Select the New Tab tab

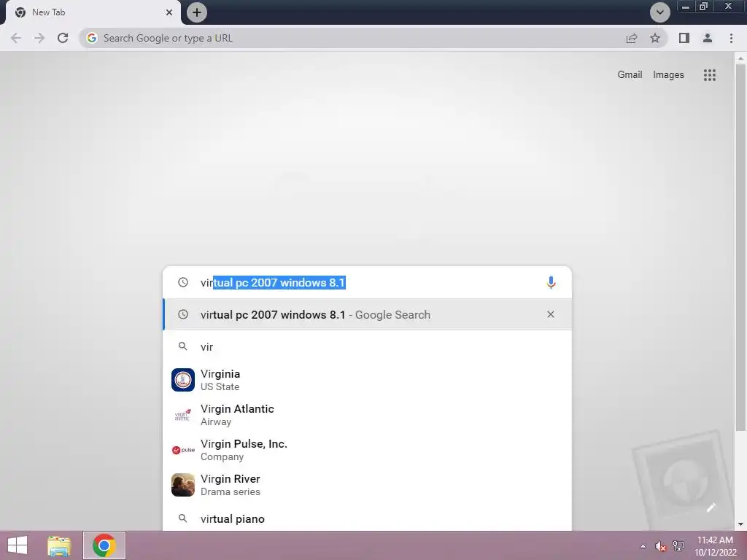(x=93, y=12)
